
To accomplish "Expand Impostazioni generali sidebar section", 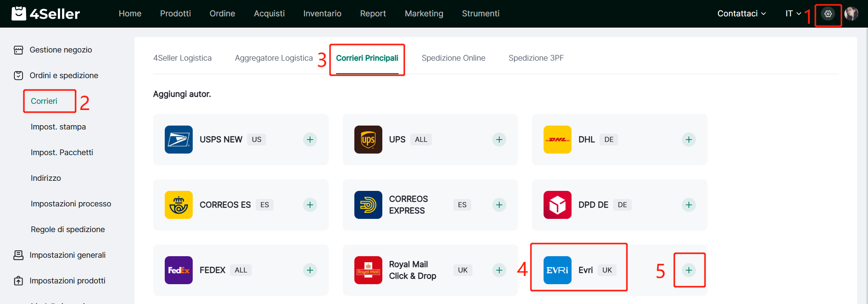I will 68,255.
